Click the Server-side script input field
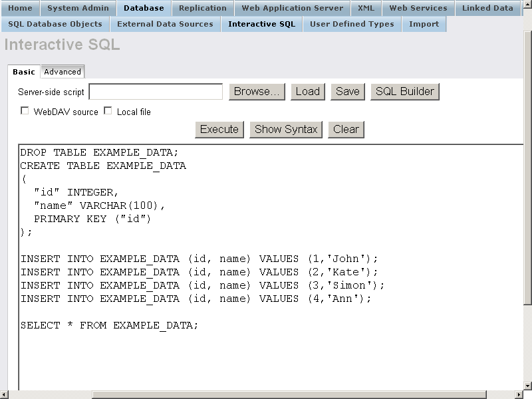Screen dimensions: 532x399 pos(156,92)
